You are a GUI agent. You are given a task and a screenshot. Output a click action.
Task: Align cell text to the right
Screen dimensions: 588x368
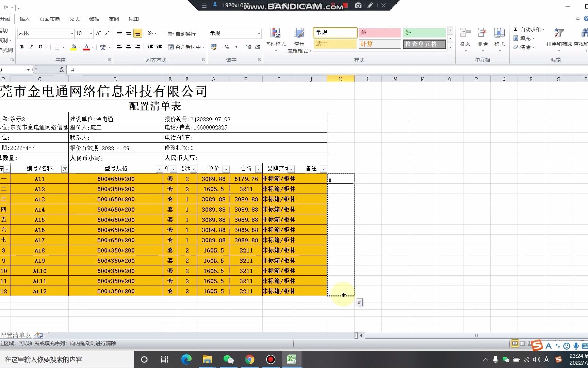(138, 47)
